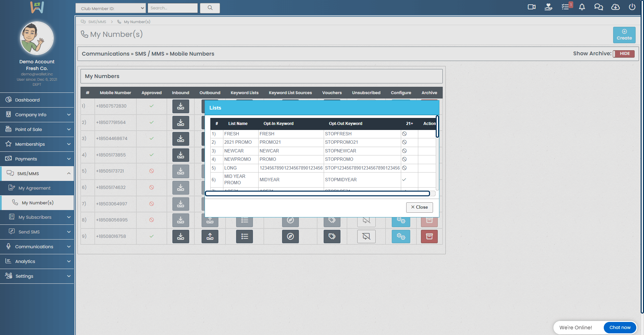The width and height of the screenshot is (644, 335).
Task: Expand the Memberships sidebar menu
Action: (x=37, y=144)
